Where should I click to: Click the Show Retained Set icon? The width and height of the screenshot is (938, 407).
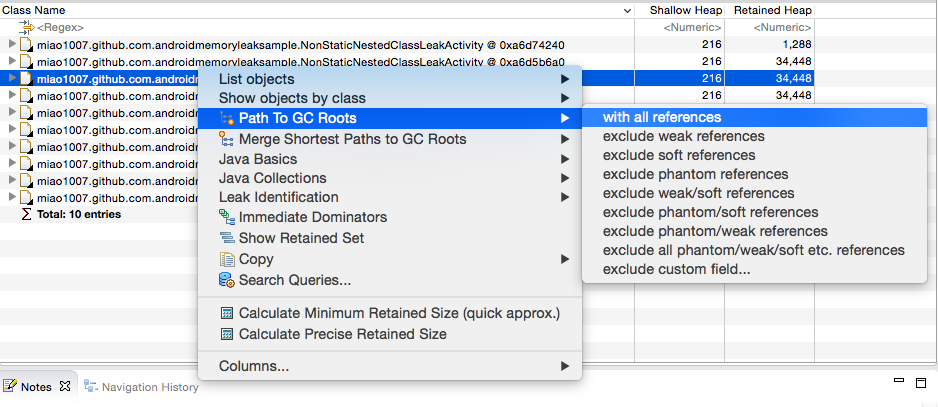pyautogui.click(x=227, y=238)
